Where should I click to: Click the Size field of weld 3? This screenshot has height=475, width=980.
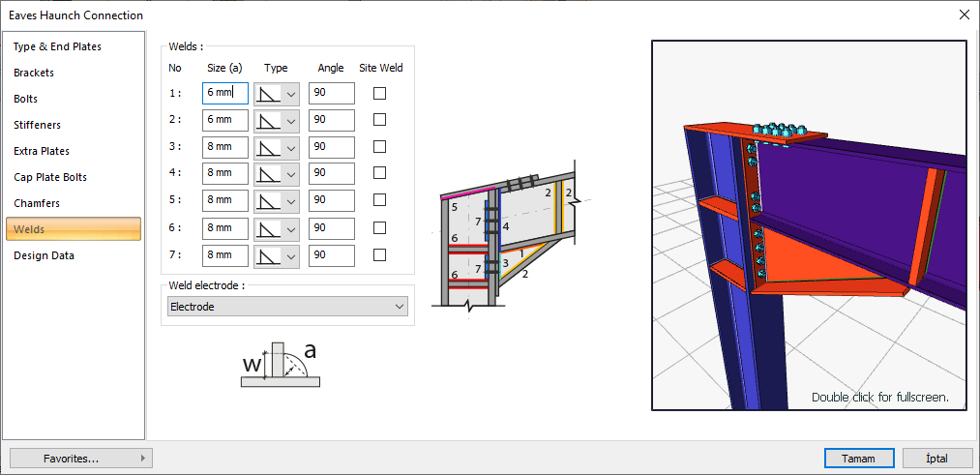[225, 147]
